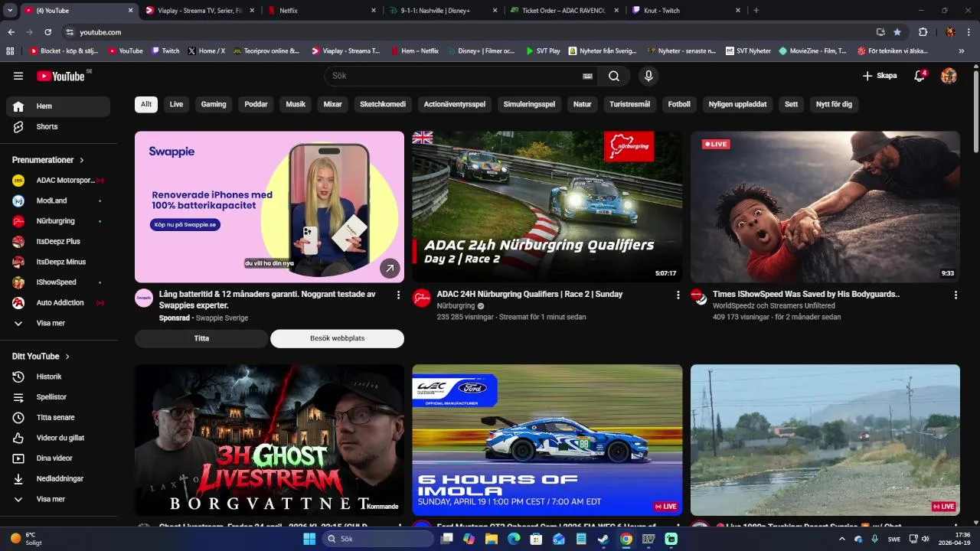
Task: Open Steam from the taskbar
Action: 603,539
